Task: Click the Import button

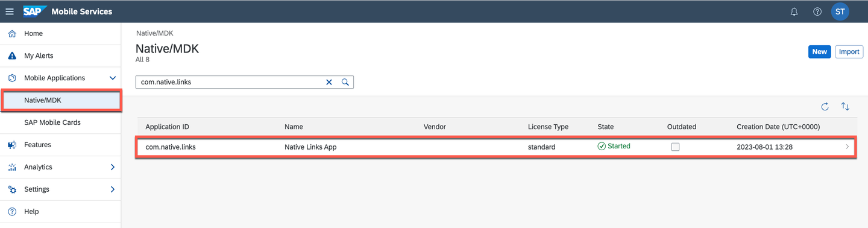Action: pyautogui.click(x=849, y=52)
